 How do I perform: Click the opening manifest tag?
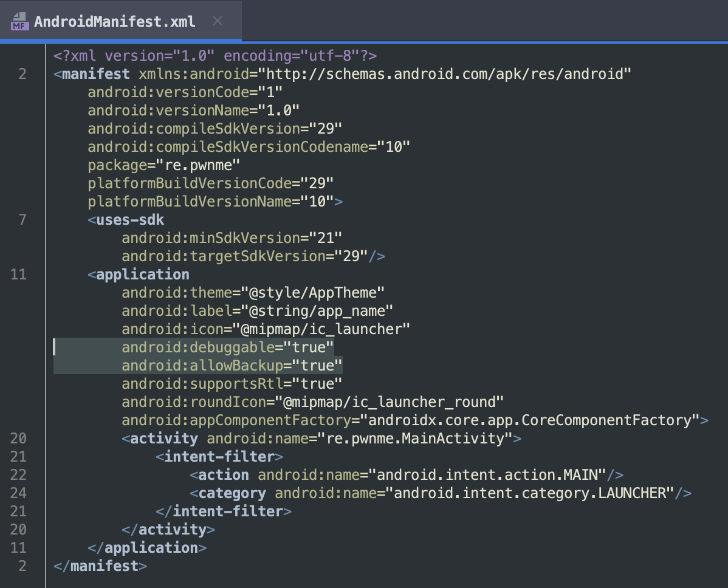(92, 73)
